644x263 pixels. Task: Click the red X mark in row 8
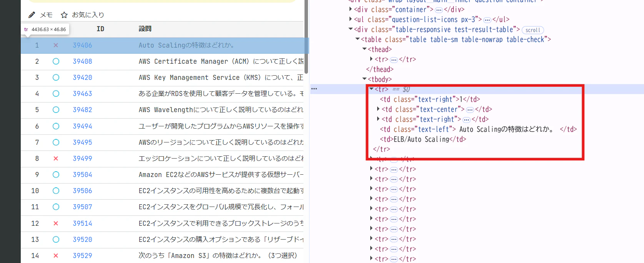point(56,159)
